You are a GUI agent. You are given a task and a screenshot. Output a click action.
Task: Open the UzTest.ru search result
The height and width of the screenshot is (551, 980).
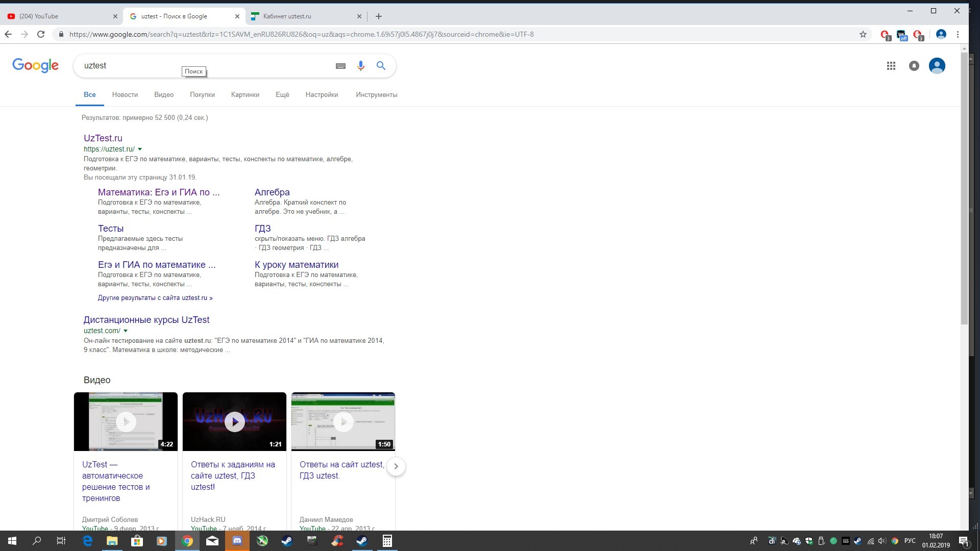click(x=103, y=138)
